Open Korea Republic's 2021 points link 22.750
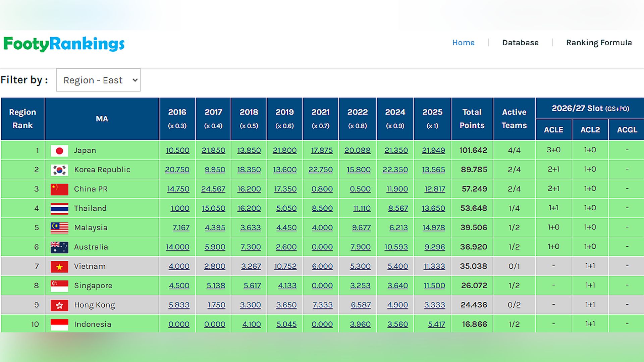Screen dimensions: 644x362 pyautogui.click(x=320, y=170)
